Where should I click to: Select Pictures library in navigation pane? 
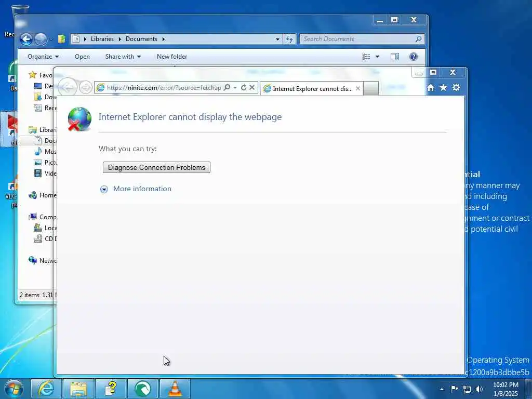tap(45, 162)
